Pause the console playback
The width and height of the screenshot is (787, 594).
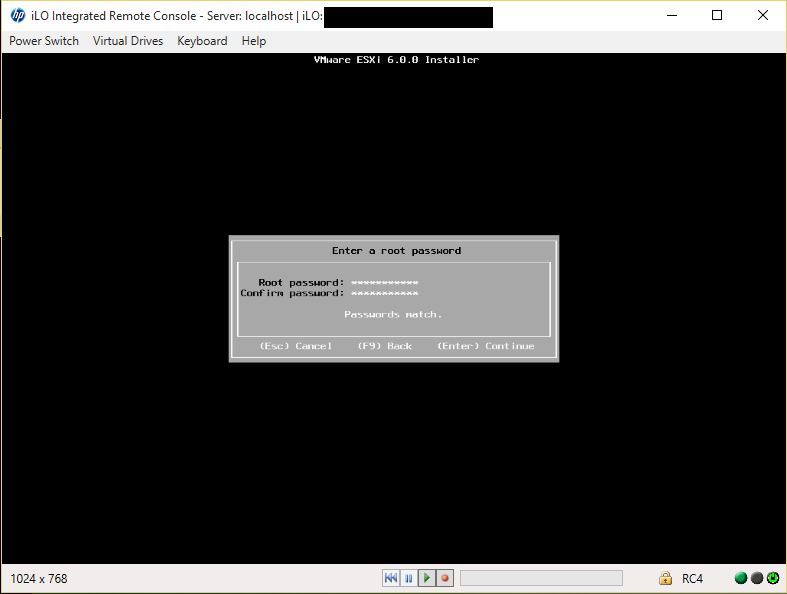pos(409,578)
